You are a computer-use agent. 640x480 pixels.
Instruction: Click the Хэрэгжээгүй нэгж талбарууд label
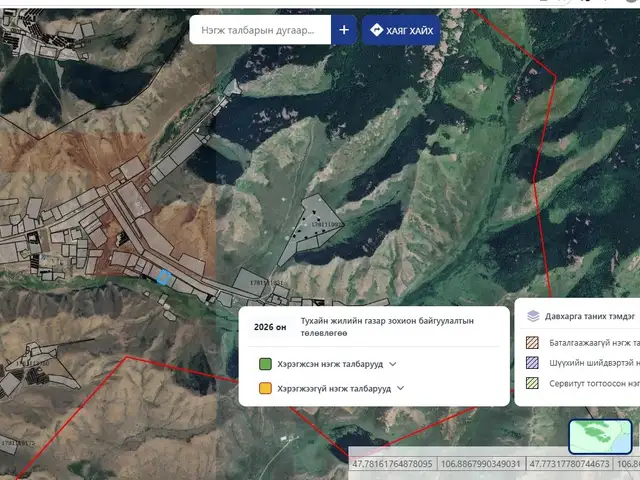334,389
